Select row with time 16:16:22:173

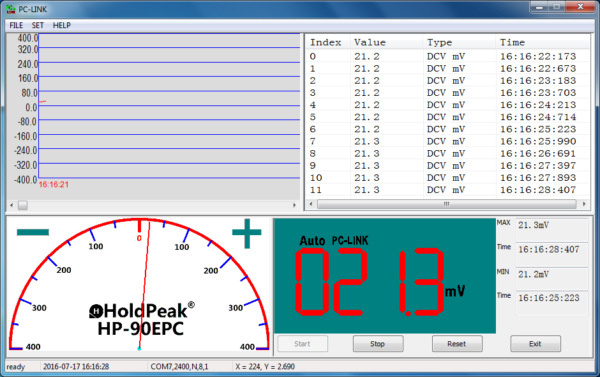click(448, 56)
